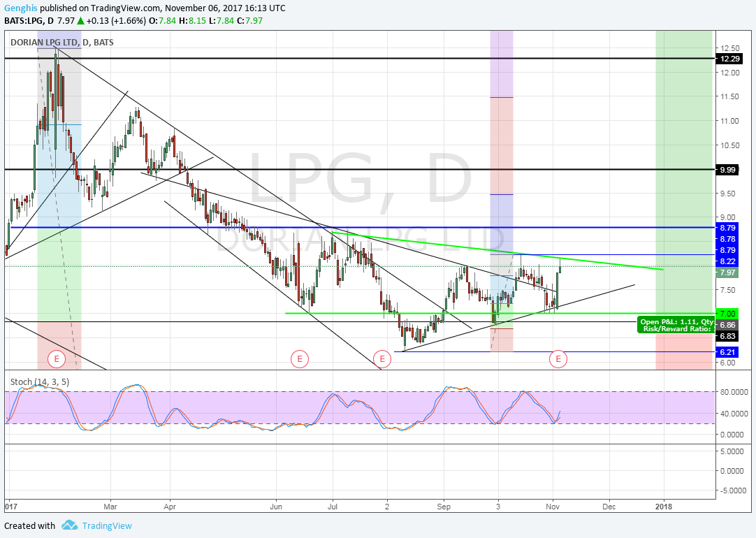Viewport: 756px width, 538px height.
Task: Click the earnings E marker near November
Action: coord(558,358)
